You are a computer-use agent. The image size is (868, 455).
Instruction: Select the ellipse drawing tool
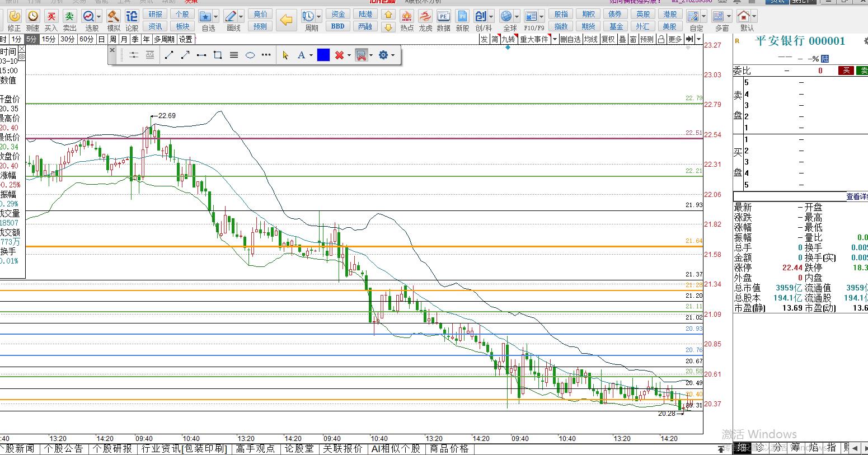coord(250,55)
